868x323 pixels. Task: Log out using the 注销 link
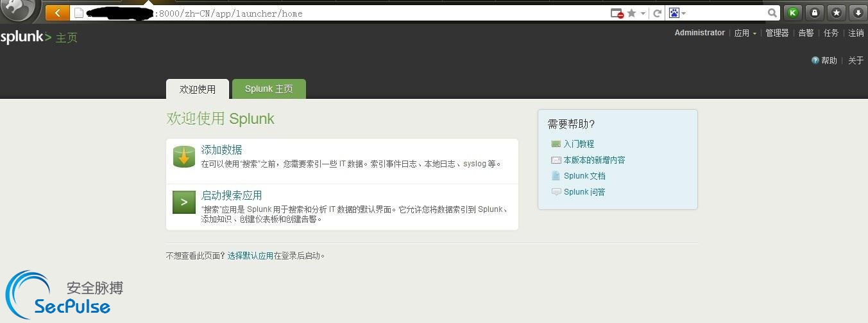856,33
